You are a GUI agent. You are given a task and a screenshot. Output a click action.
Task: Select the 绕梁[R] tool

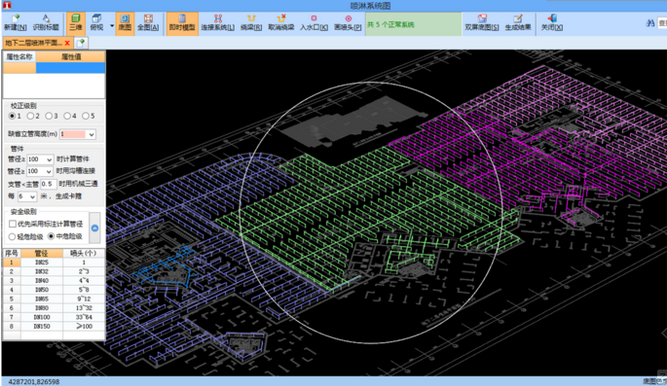[x=251, y=23]
